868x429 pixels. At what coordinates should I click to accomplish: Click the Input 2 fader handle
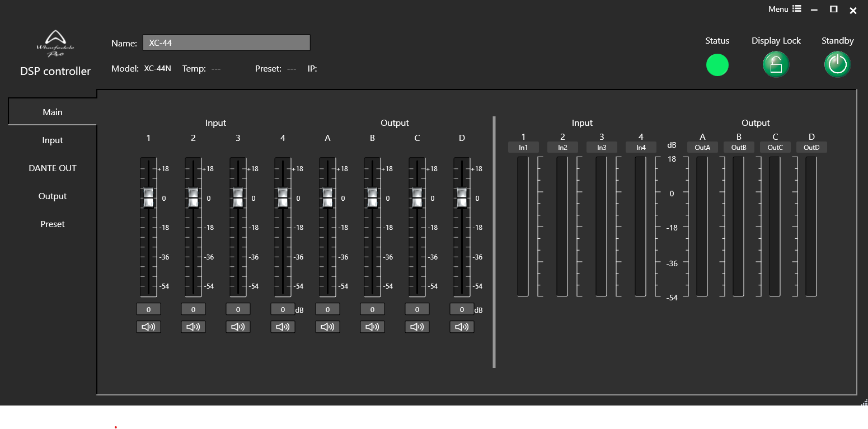point(193,197)
